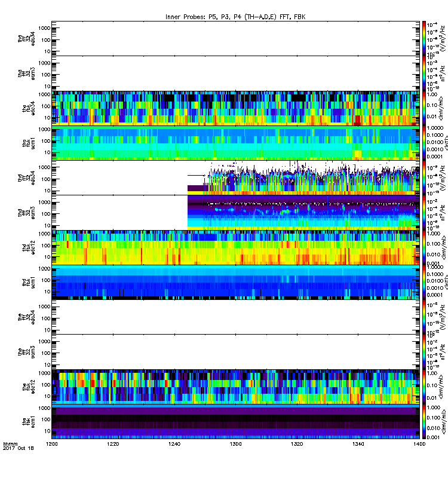This screenshot has height=478, width=448.
Task: Click the "1240" time axis label
Action: (174, 444)
